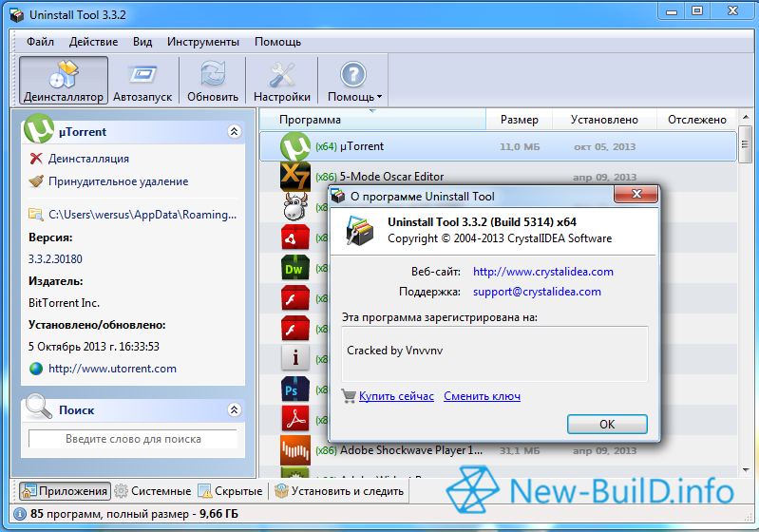Collapse the Поиск search panel
This screenshot has width=759, height=532.
235,410
